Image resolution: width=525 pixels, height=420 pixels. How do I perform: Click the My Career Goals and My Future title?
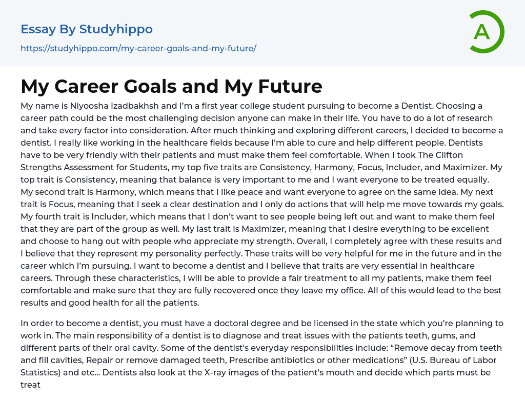click(171, 86)
